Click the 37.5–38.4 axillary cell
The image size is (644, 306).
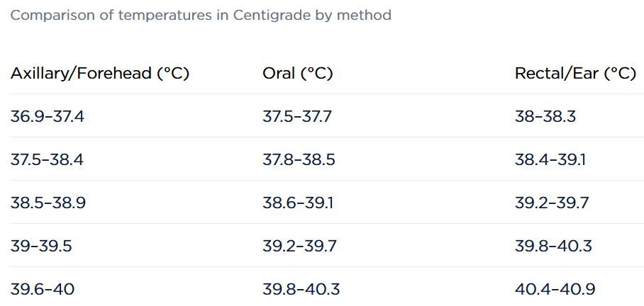click(47, 160)
